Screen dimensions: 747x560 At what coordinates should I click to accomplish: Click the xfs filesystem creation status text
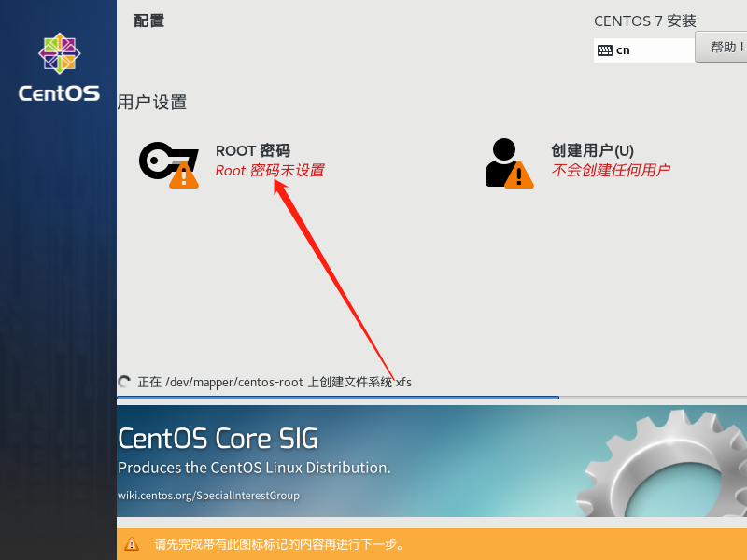275,383
